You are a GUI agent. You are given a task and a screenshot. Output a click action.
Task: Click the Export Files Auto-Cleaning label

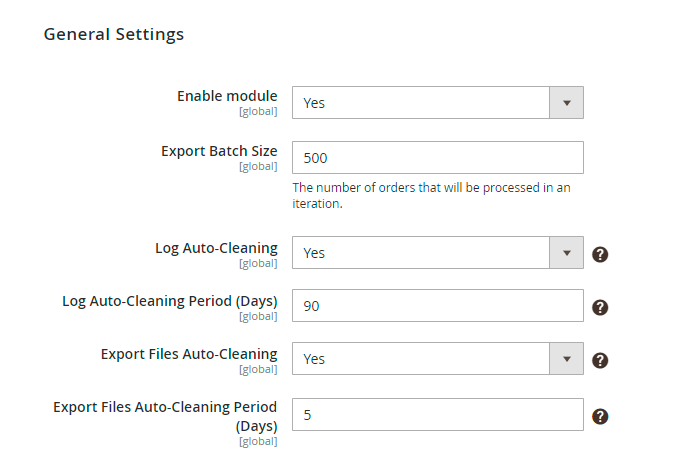pos(189,353)
